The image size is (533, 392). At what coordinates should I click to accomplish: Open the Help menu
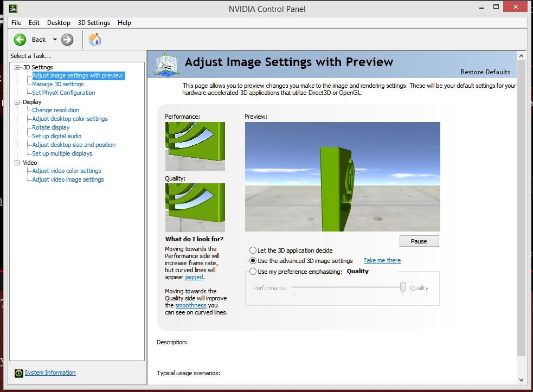(x=124, y=23)
